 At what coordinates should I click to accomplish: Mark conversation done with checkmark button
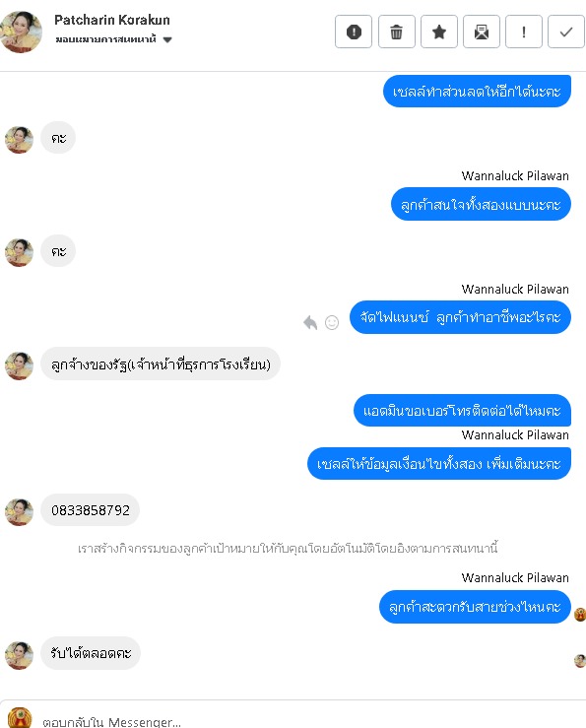point(565,32)
